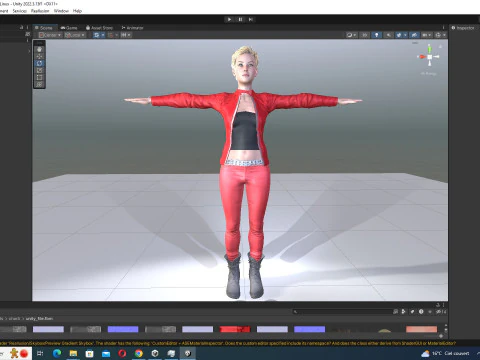Viewport: 480px width, 360px height.
Task: Open the Animator tab
Action: (x=132, y=28)
